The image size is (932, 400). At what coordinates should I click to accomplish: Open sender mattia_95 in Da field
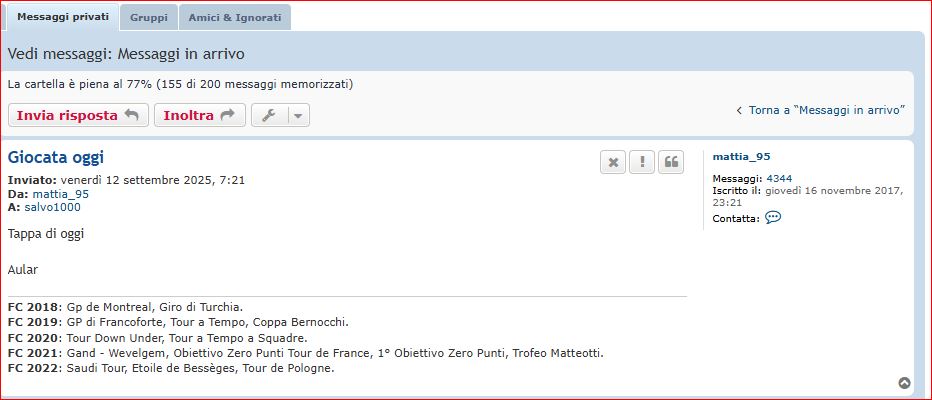tap(61, 194)
